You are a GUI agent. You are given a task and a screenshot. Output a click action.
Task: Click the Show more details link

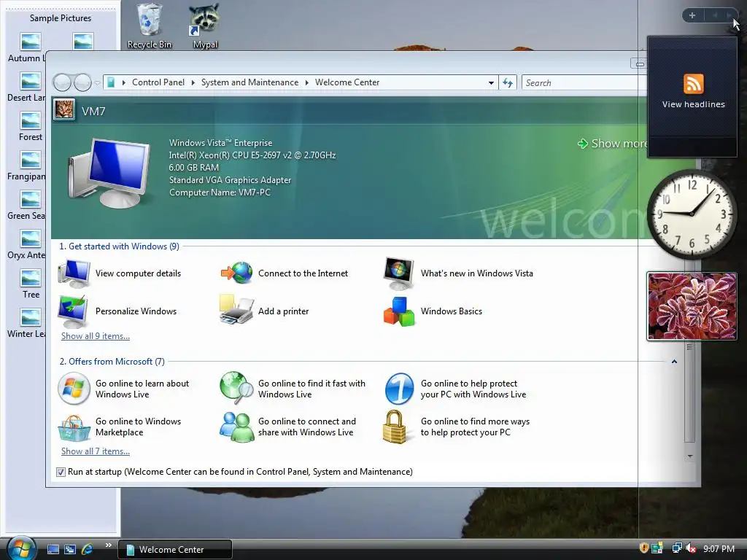point(612,144)
